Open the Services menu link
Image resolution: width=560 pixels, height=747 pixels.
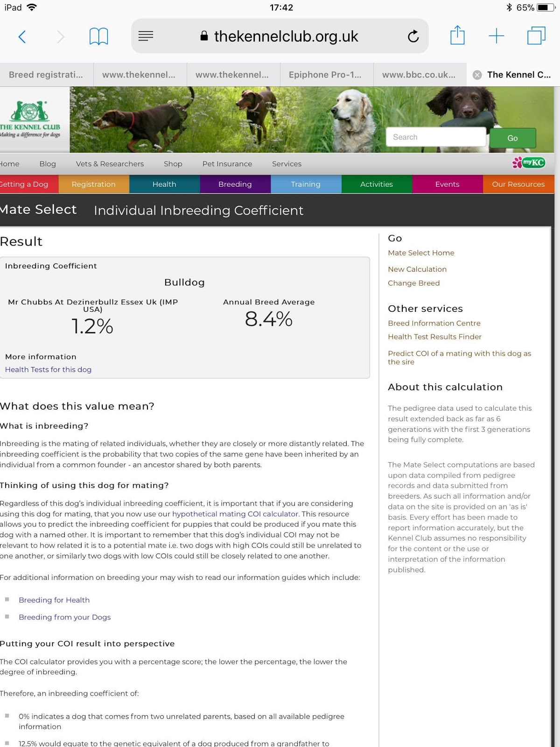click(x=287, y=164)
